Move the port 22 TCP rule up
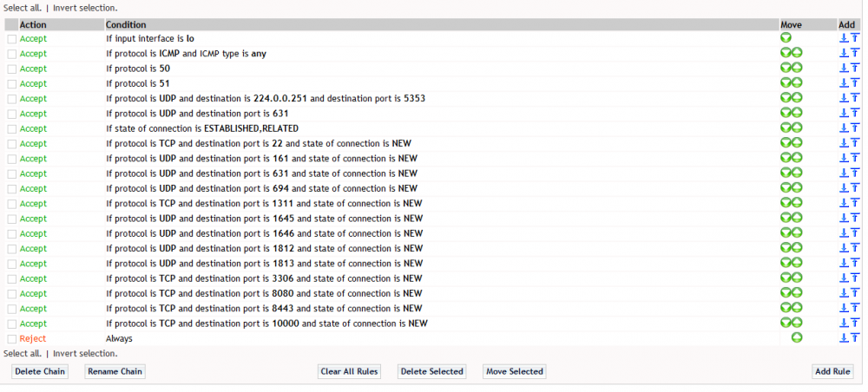 [796, 143]
